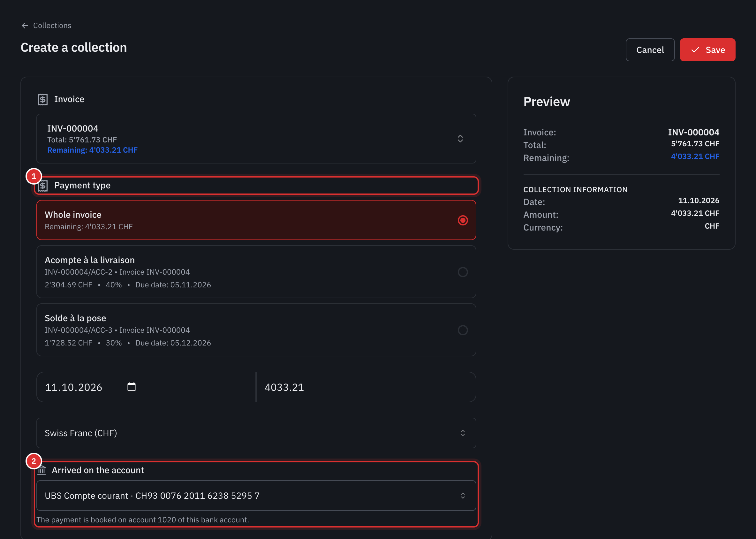Click the currency dropdown chevron
This screenshot has width=756, height=539.
(463, 433)
